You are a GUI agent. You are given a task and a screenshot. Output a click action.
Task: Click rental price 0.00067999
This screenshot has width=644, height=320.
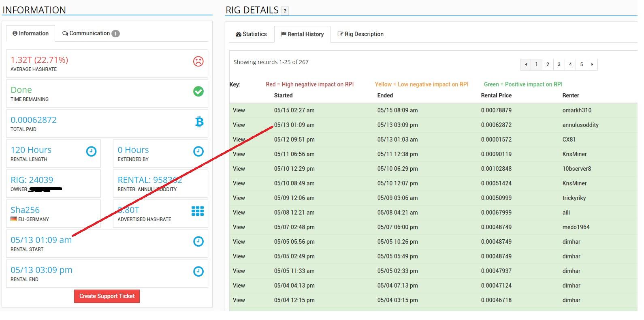coord(496,213)
